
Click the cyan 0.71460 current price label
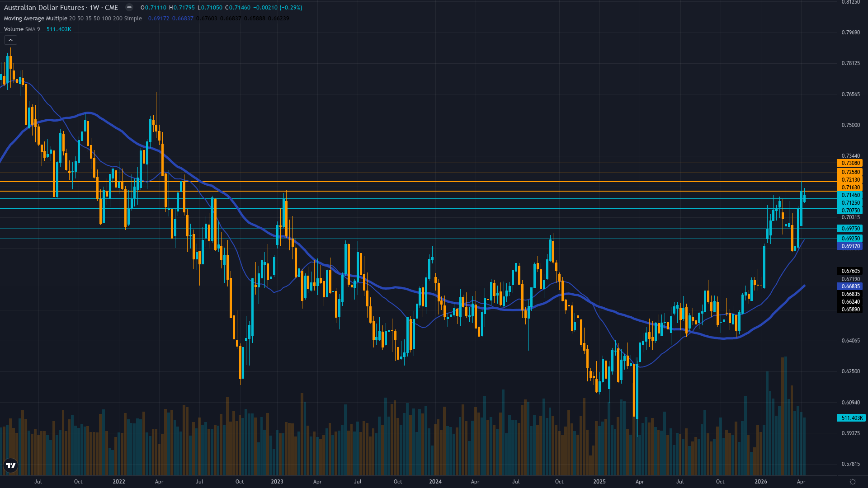(850, 195)
